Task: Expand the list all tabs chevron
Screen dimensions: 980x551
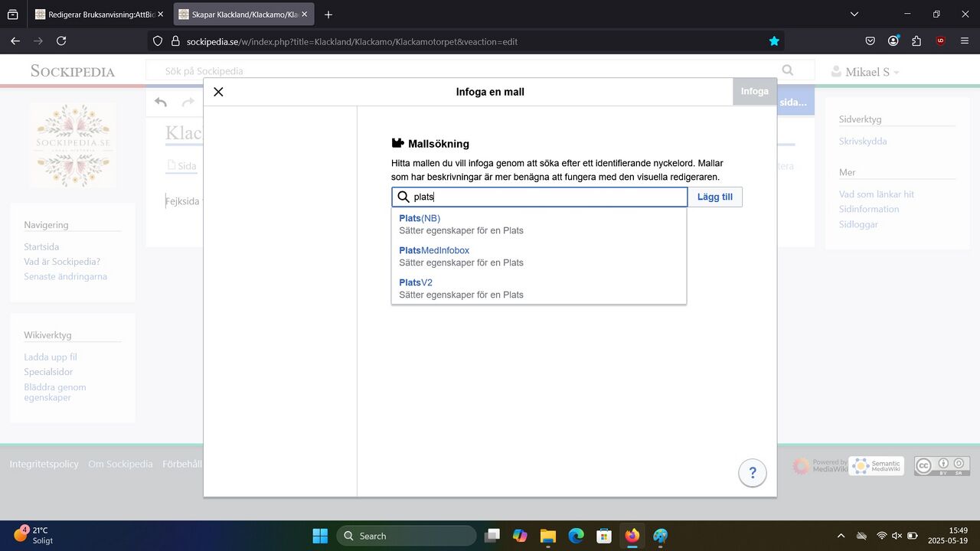Action: [x=854, y=15]
